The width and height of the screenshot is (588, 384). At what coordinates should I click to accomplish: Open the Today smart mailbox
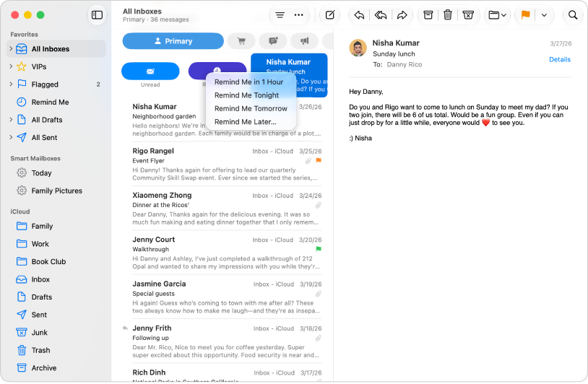click(56, 173)
